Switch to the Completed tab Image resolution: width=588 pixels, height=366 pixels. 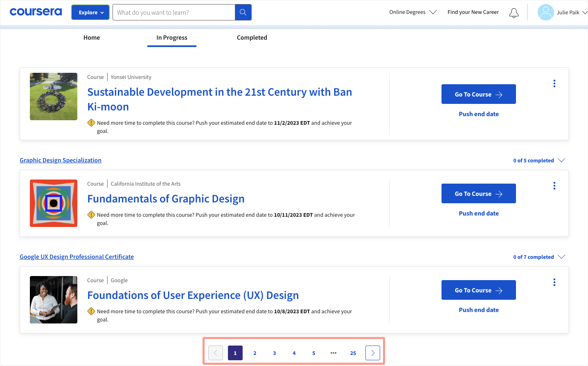[x=252, y=38]
